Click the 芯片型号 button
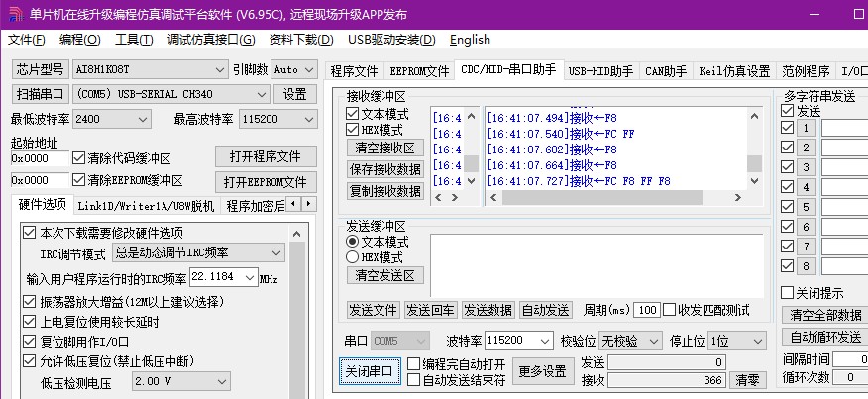 coord(41,69)
